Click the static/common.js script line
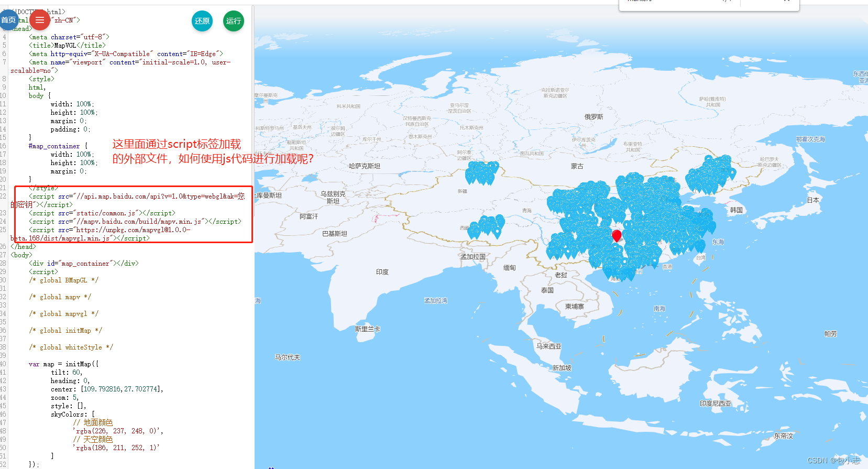 click(x=102, y=213)
